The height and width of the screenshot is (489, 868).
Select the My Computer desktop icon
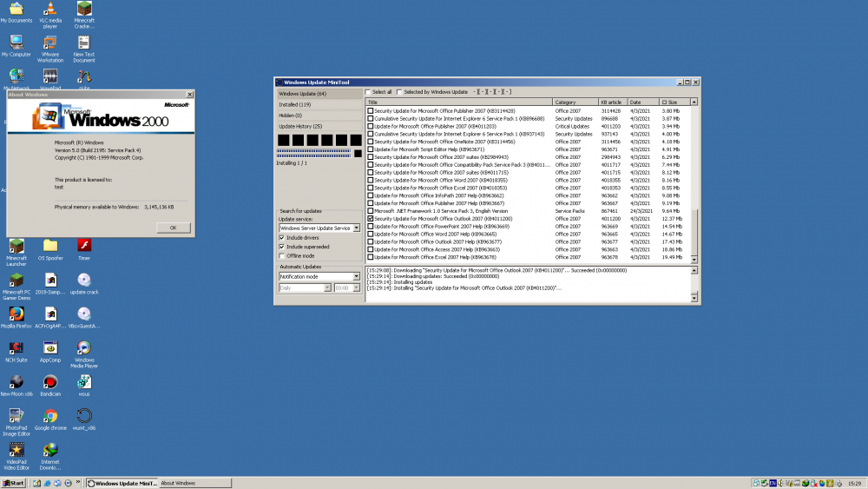point(16,43)
